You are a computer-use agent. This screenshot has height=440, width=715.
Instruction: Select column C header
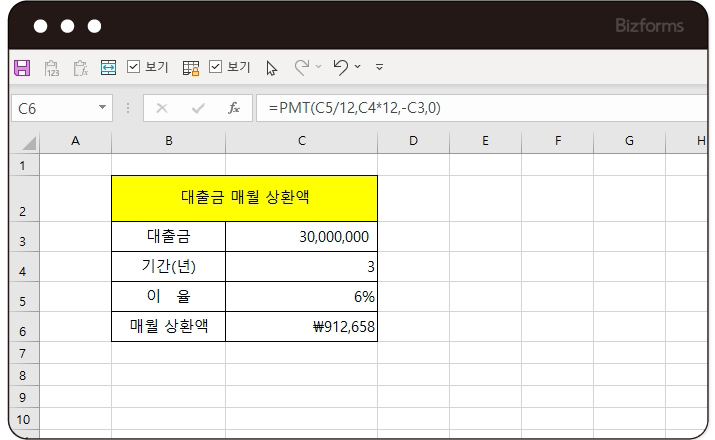tap(301, 141)
